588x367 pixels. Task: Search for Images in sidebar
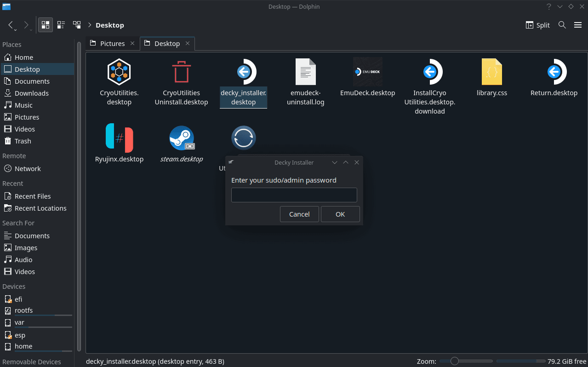[37, 248]
